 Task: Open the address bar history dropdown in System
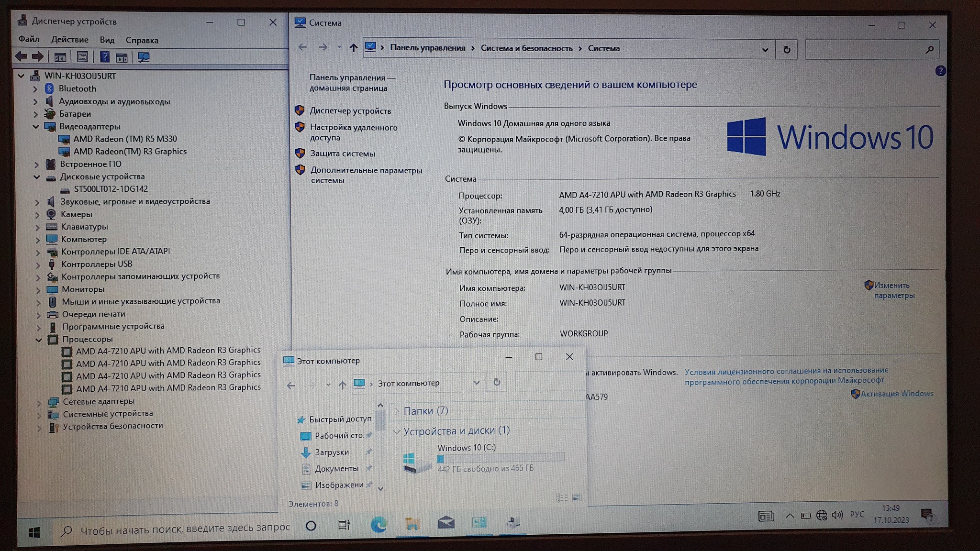click(x=765, y=50)
